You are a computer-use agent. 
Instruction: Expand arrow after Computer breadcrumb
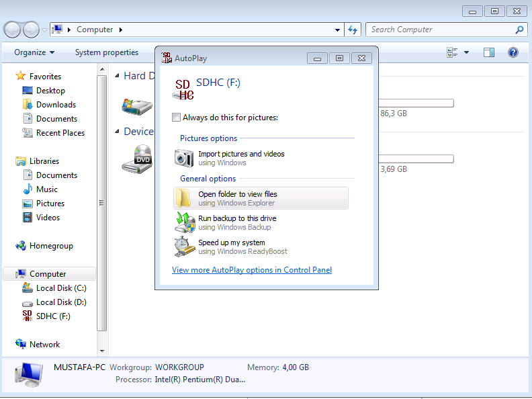coord(121,30)
